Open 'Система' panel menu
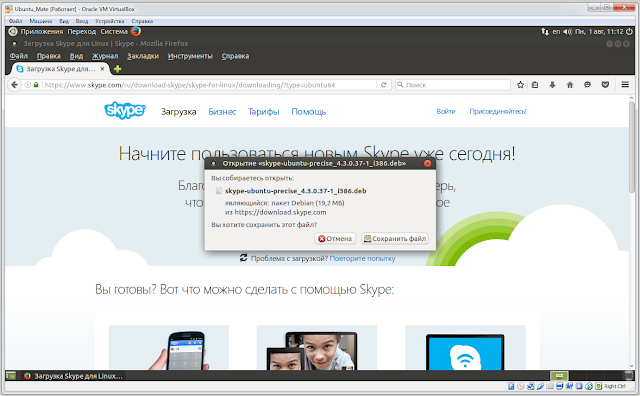The image size is (640, 396). pyautogui.click(x=114, y=31)
